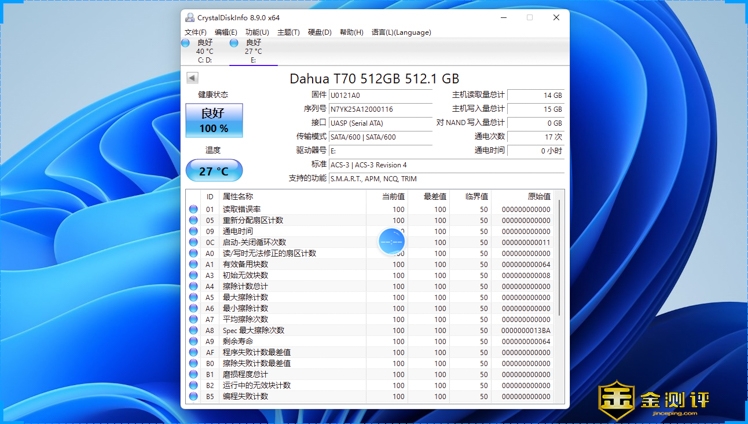Click the blue status orb for attribute 01
This screenshot has width=748, height=424.
click(193, 209)
